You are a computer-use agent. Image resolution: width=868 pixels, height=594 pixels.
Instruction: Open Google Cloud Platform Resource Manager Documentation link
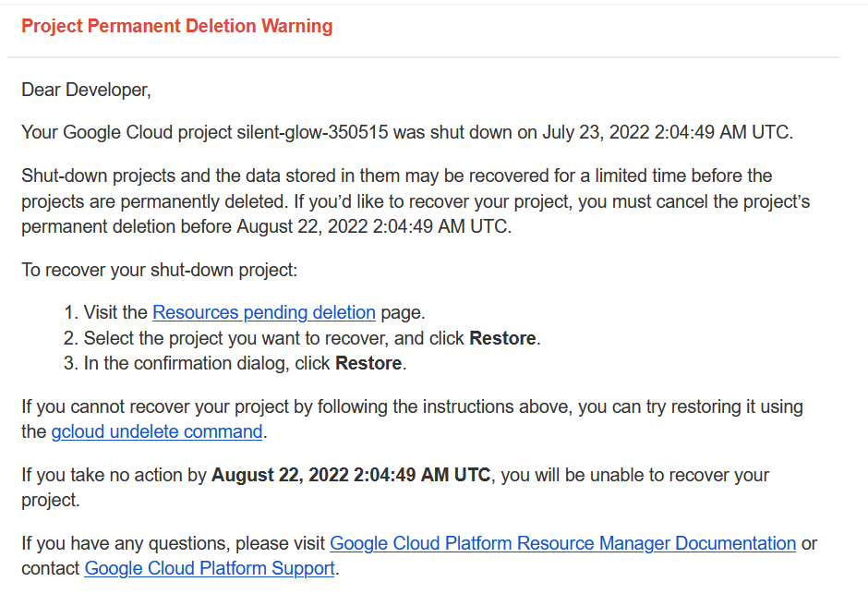[x=562, y=543]
